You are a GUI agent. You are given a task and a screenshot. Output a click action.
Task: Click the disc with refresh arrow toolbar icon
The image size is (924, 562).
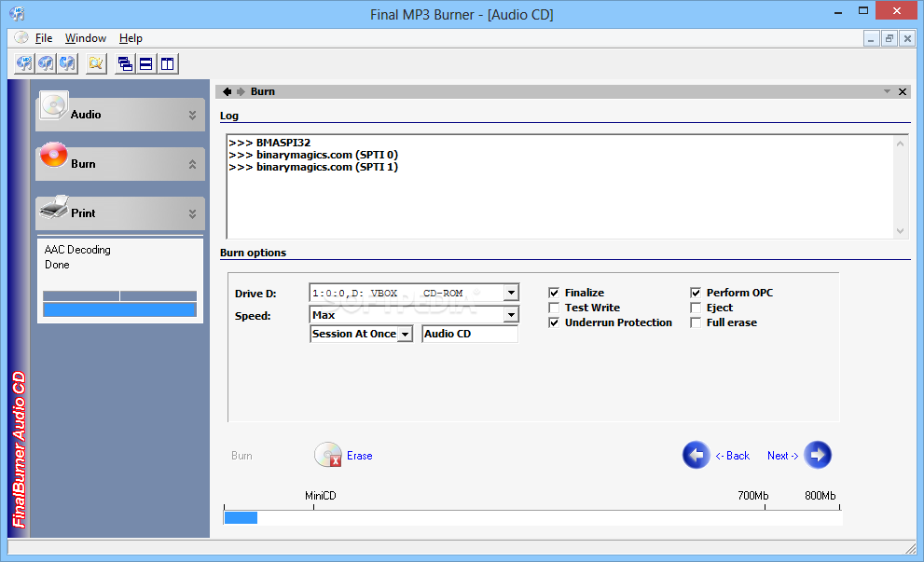click(67, 63)
